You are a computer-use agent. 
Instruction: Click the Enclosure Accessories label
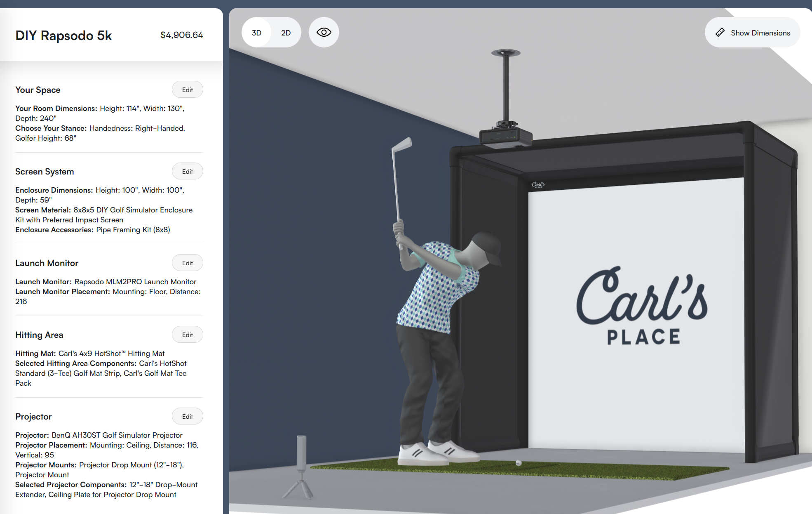[54, 230]
